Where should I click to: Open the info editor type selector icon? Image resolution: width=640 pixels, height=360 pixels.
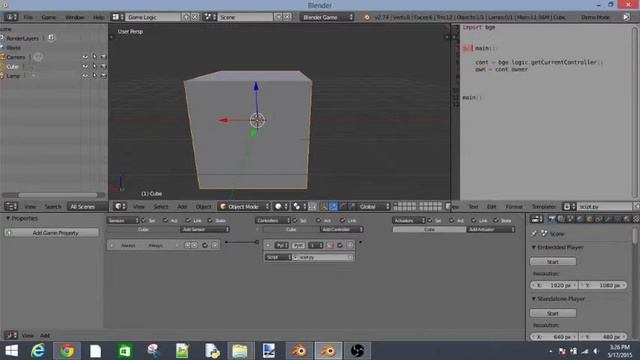[x=11, y=17]
